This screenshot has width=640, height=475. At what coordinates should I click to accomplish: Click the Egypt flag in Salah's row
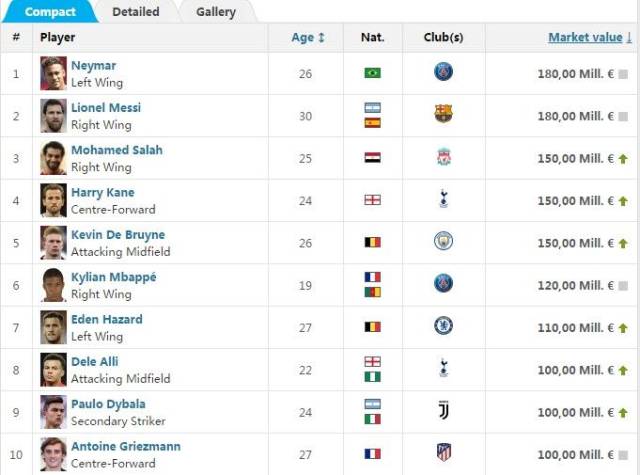372,157
